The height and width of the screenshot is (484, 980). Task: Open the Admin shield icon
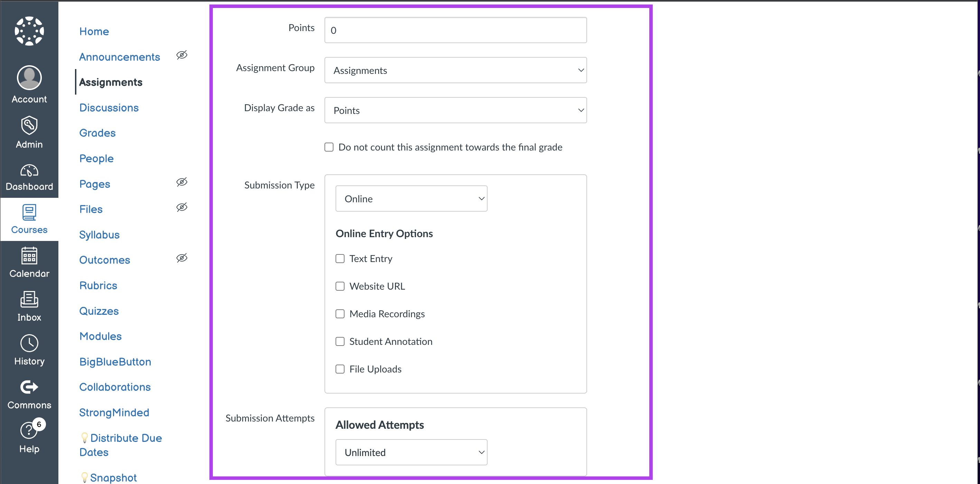tap(29, 126)
